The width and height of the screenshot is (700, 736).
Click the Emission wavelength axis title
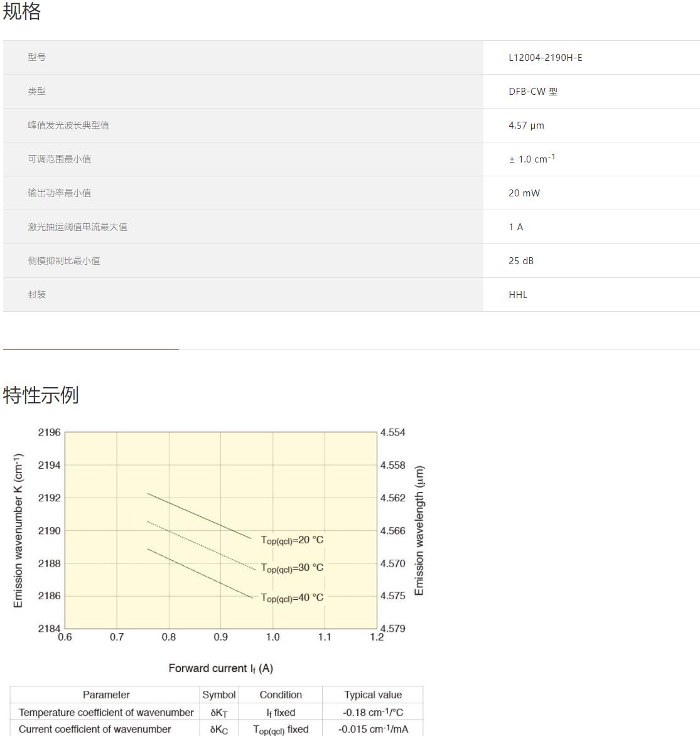pos(419,530)
